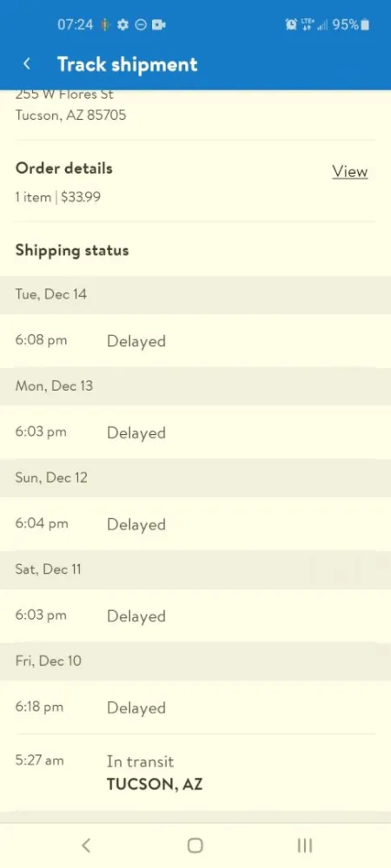Select the Fri, Dec 10 date header
This screenshot has width=391, height=868.
pyautogui.click(x=195, y=661)
